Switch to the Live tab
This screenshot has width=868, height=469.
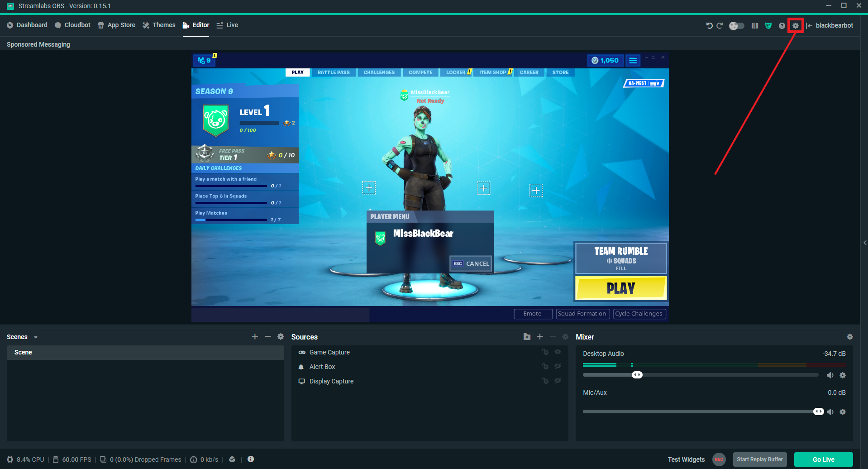227,25
